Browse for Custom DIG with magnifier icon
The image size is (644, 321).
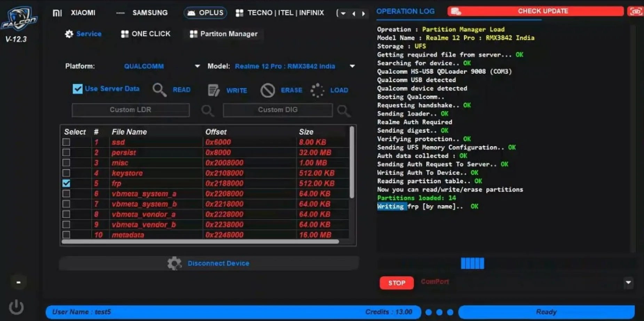click(x=343, y=111)
